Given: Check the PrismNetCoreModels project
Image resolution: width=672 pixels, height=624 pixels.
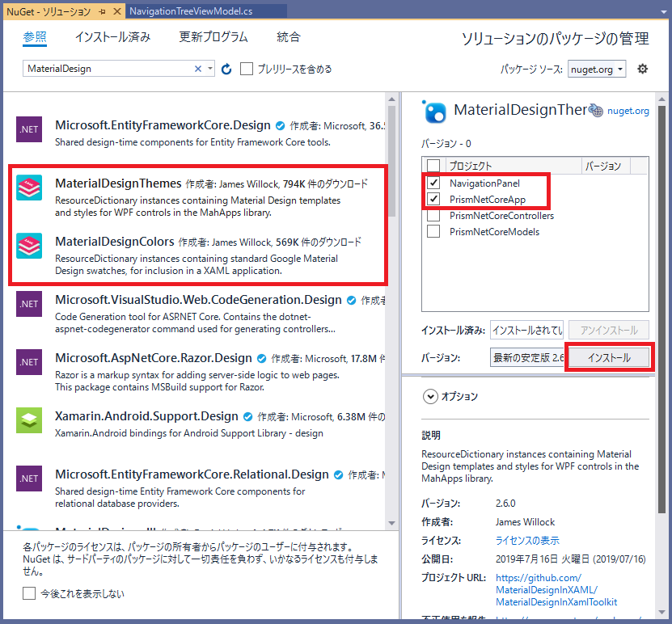Looking at the screenshot, I should tap(433, 231).
